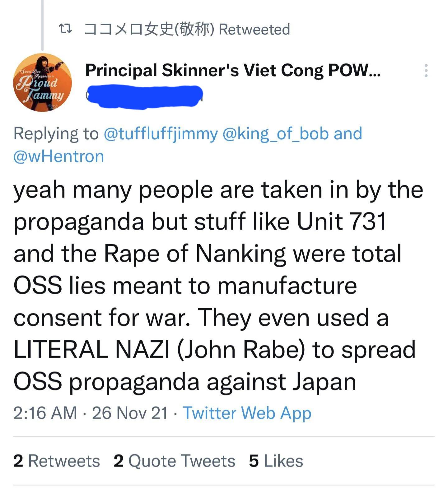View the 2 Quote Tweets list
Image resolution: width=448 pixels, height=490 pixels.
(x=174, y=461)
